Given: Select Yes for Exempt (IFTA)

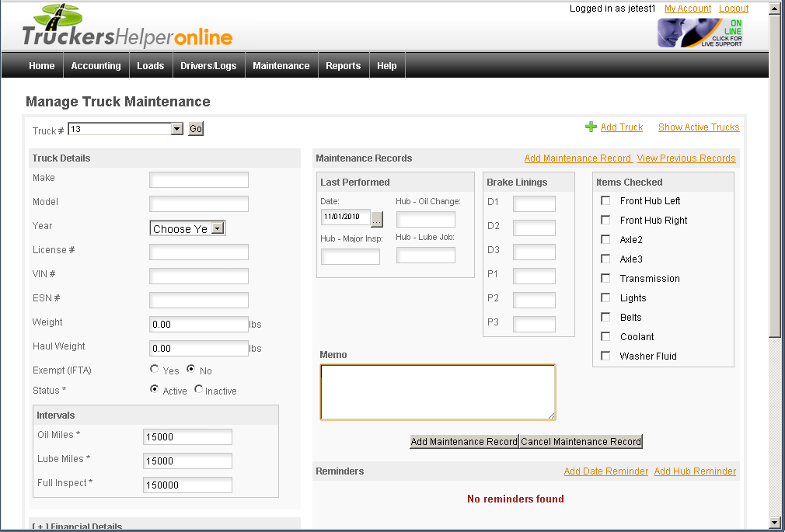Looking at the screenshot, I should (155, 370).
